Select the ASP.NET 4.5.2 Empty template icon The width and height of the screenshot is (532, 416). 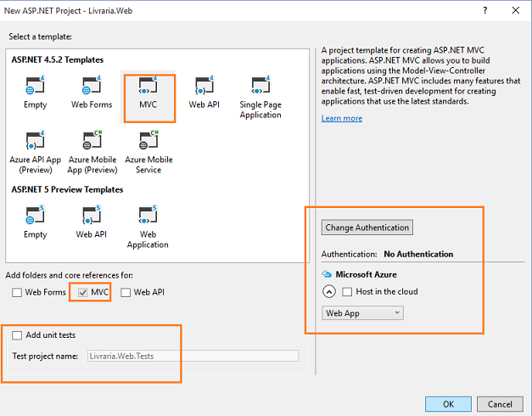[x=35, y=85]
